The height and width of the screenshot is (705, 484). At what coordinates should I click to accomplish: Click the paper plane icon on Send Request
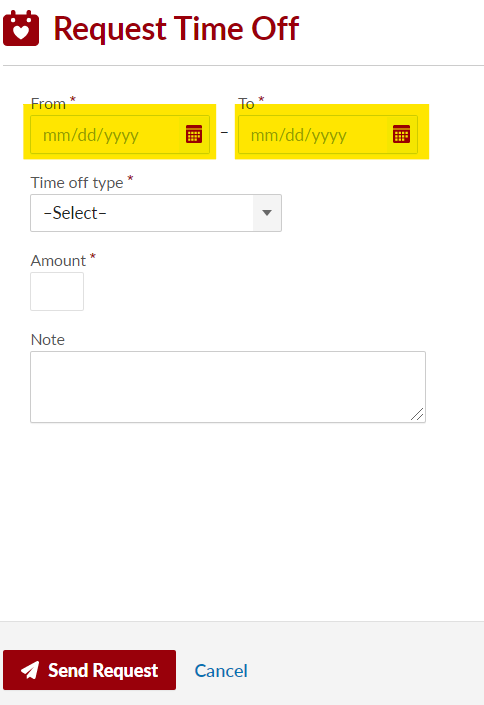pyautogui.click(x=30, y=670)
